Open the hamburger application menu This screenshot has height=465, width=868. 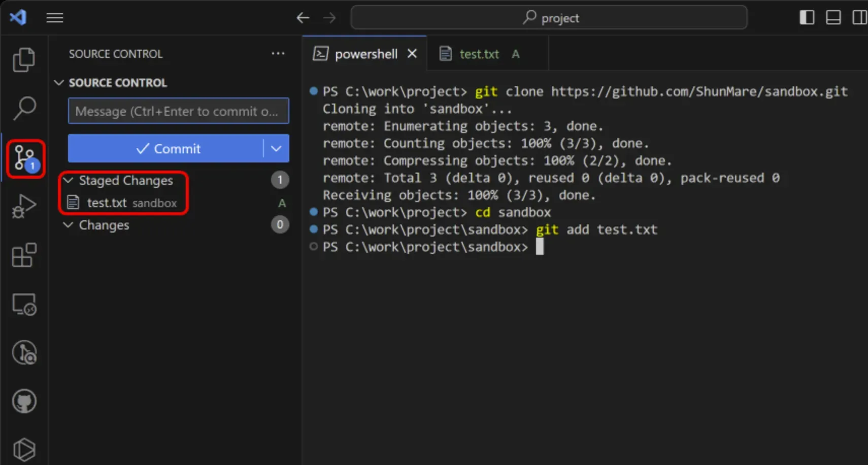pyautogui.click(x=55, y=18)
